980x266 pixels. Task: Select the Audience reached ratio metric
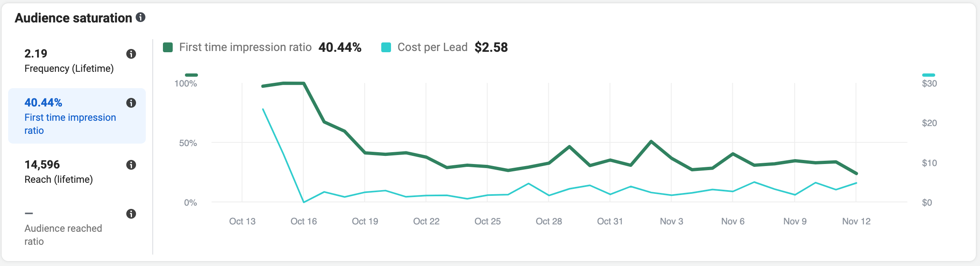(x=77, y=228)
